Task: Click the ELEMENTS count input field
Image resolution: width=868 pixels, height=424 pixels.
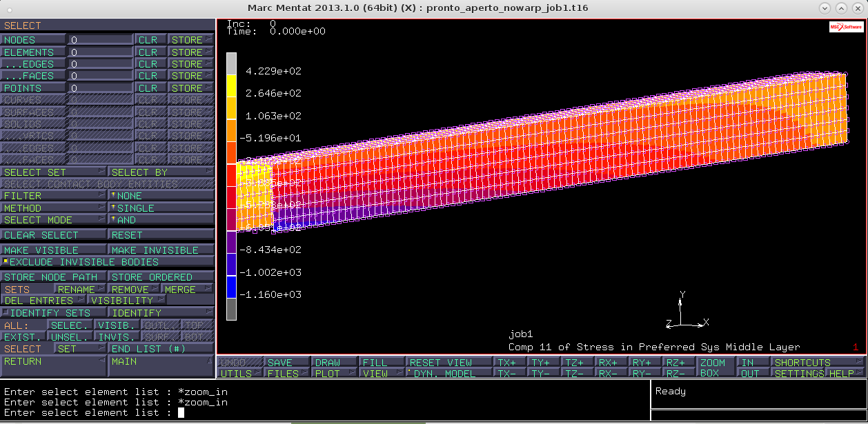Action: (x=100, y=52)
